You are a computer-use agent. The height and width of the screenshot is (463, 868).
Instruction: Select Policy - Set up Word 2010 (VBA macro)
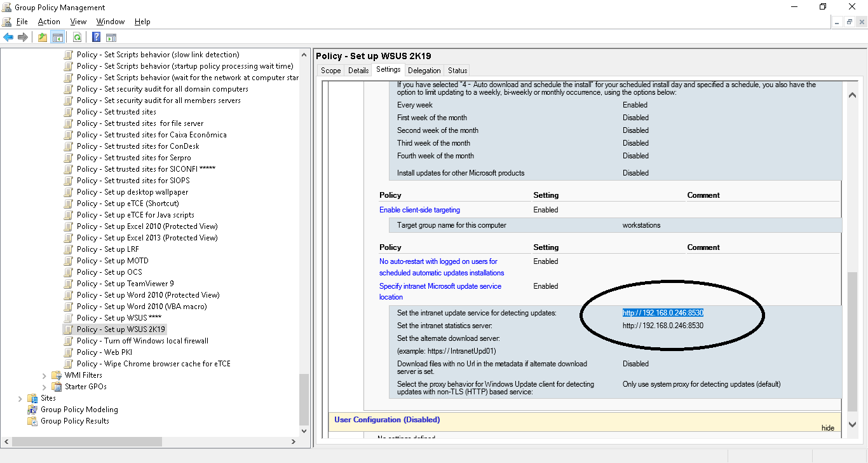(142, 307)
